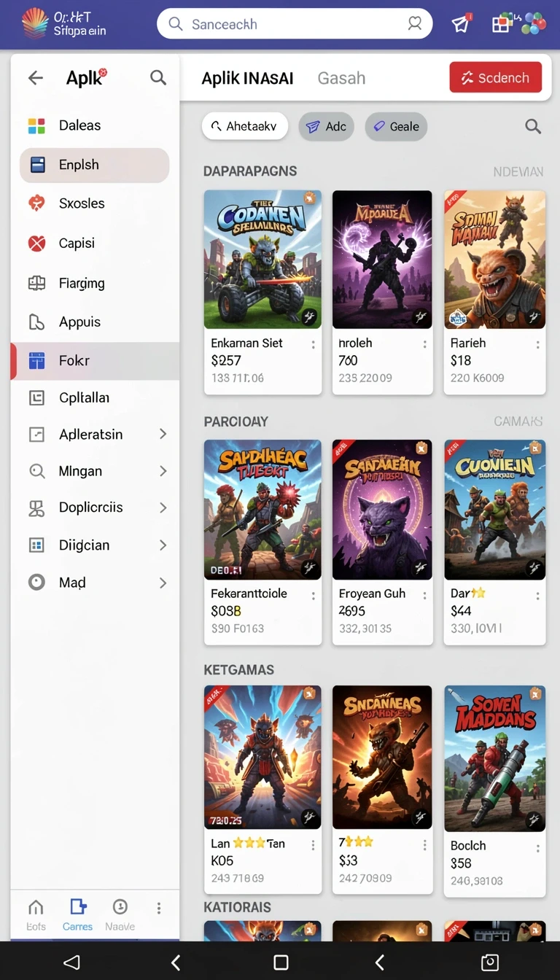This screenshot has width=560, height=980.
Task: Click the DAPARAPAGNS section heading
Action: pyautogui.click(x=250, y=171)
